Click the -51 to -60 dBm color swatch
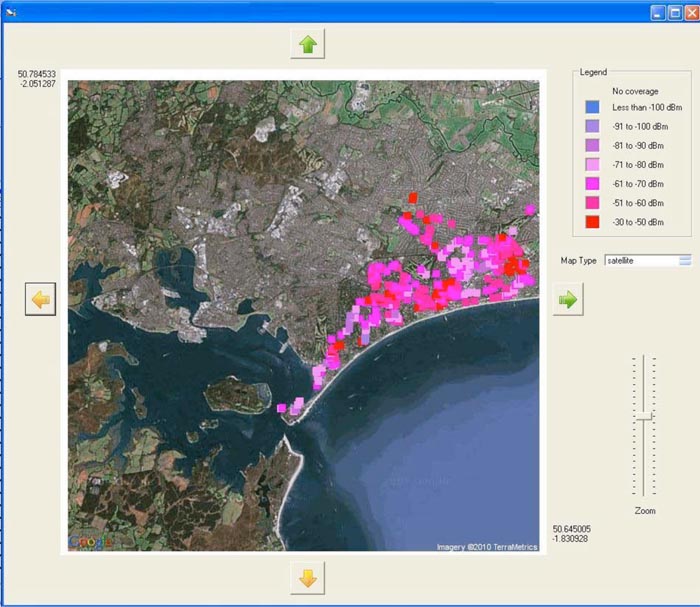700x607 pixels. 592,203
